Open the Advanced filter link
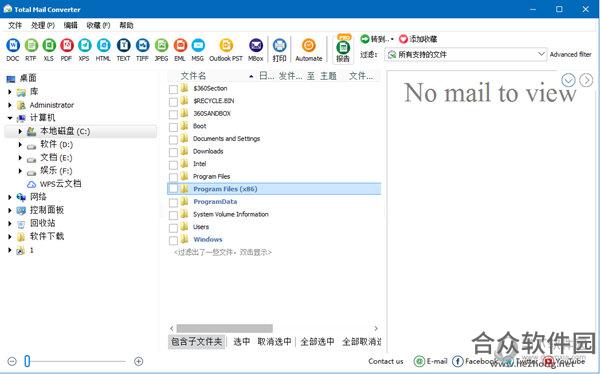This screenshot has height=374, width=600. pyautogui.click(x=571, y=54)
